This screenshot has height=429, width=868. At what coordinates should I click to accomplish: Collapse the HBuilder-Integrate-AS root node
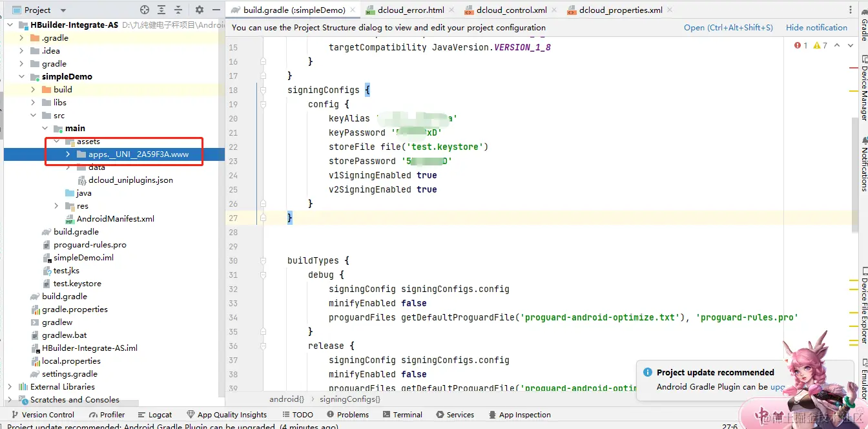point(10,25)
